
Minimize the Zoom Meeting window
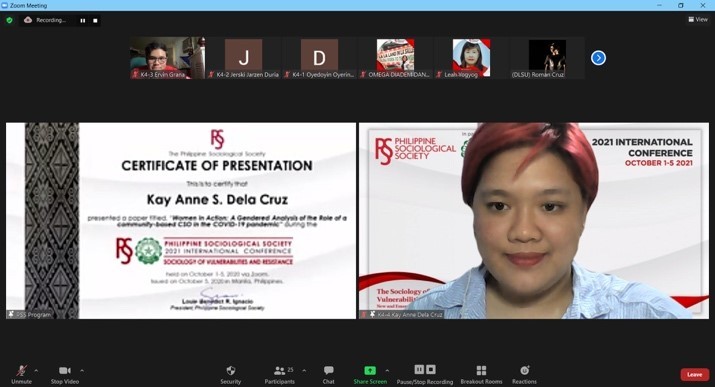click(659, 5)
